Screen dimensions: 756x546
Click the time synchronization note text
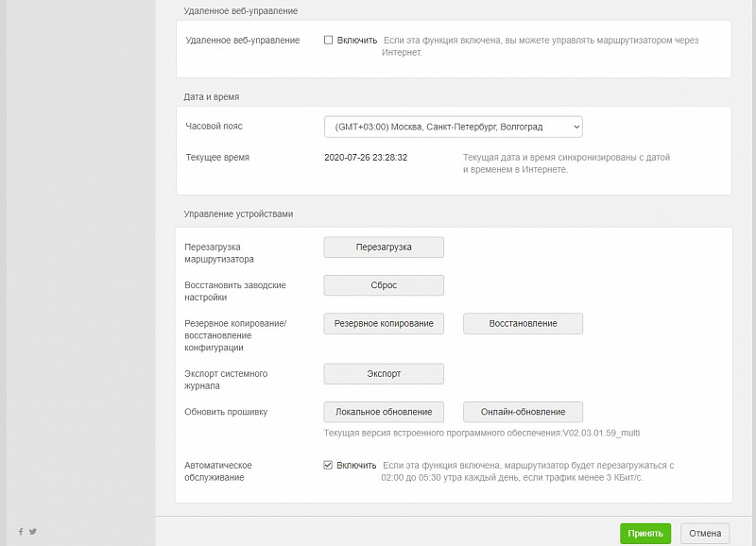pos(566,163)
